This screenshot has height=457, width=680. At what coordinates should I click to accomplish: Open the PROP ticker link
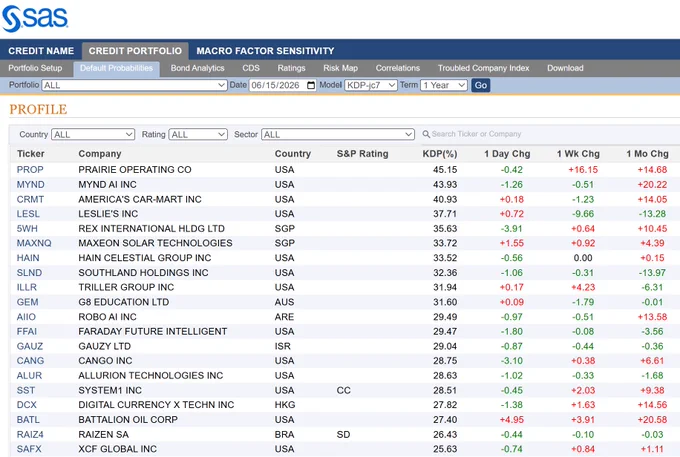pyautogui.click(x=30, y=170)
